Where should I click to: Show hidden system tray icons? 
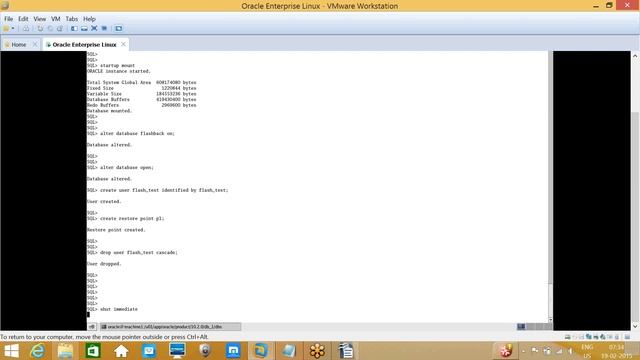tap(524, 351)
